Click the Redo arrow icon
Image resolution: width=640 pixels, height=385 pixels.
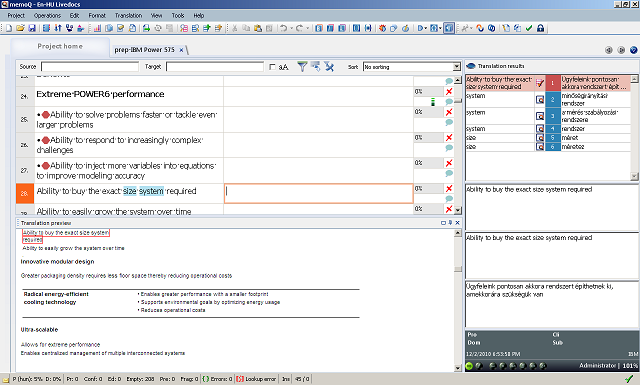(299, 28)
